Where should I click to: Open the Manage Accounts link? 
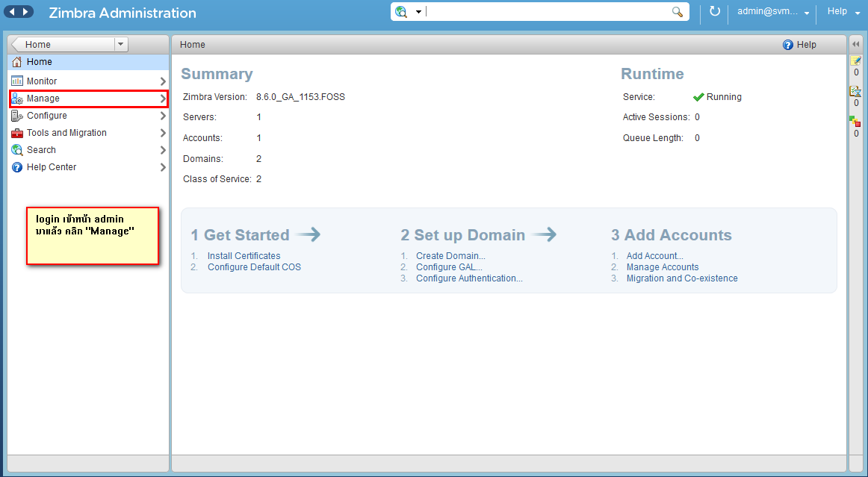pyautogui.click(x=663, y=266)
